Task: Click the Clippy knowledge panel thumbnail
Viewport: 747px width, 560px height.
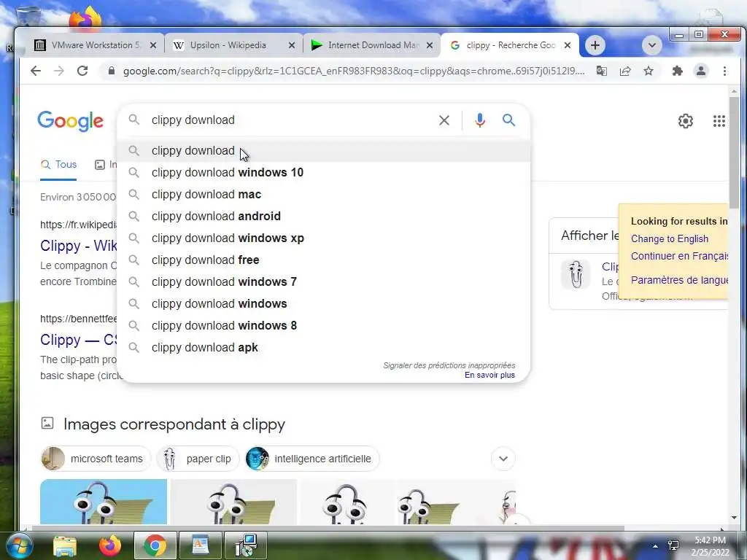Action: click(x=576, y=274)
